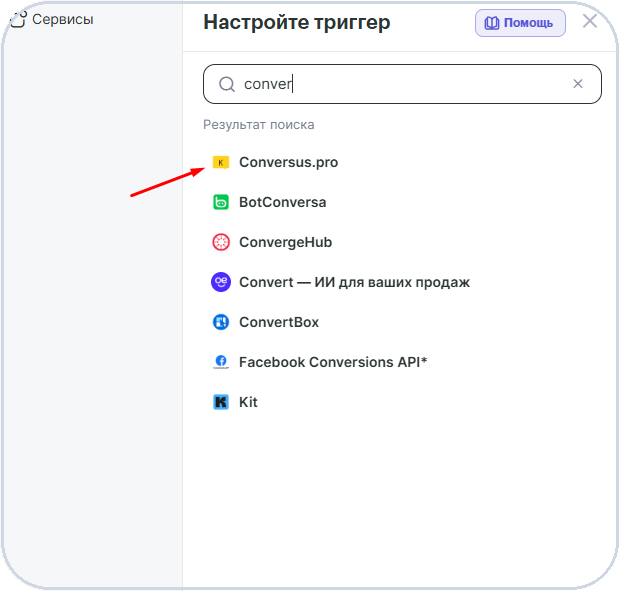The height and width of the screenshot is (591, 620).
Task: Click the Conversus.pro yellow icon
Action: click(x=221, y=162)
